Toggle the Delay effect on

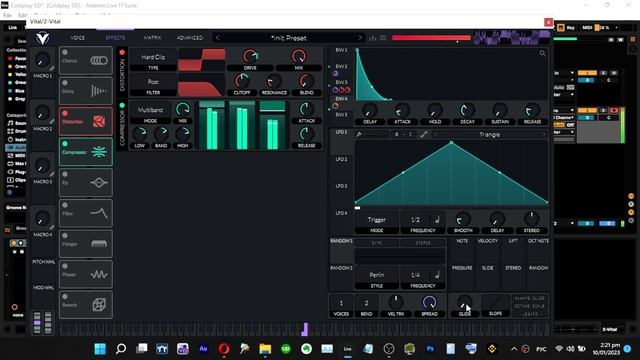coord(65,83)
